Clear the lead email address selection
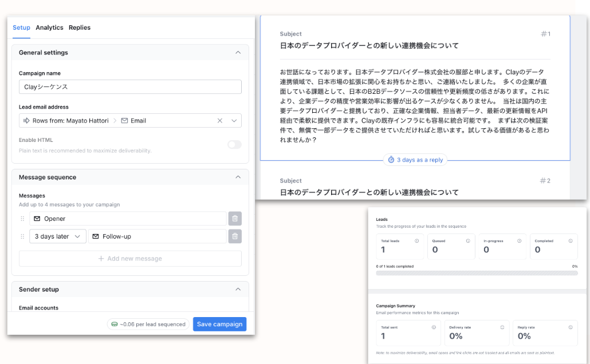Image resolution: width=590 pixels, height=364 pixels. (x=220, y=121)
